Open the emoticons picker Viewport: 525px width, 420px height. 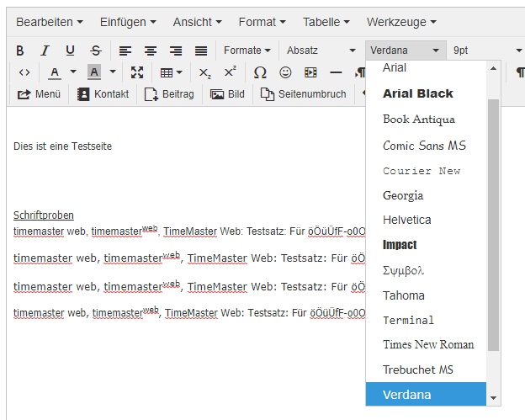click(x=285, y=72)
